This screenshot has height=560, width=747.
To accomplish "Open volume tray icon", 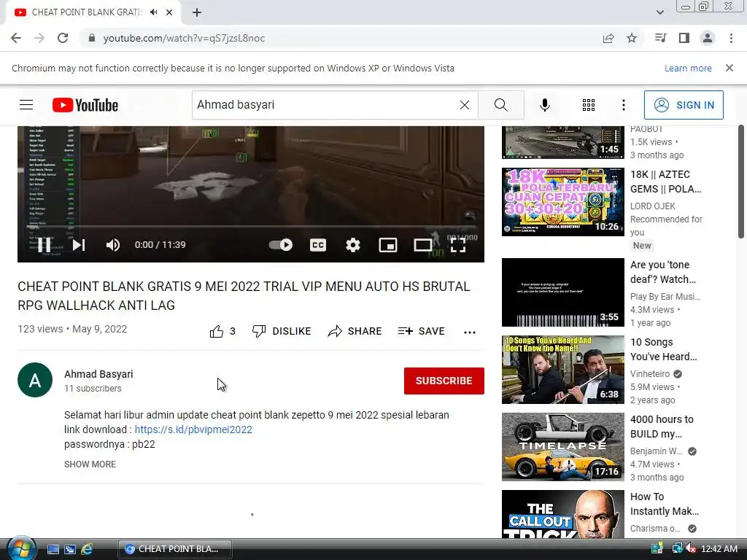I will 690,549.
